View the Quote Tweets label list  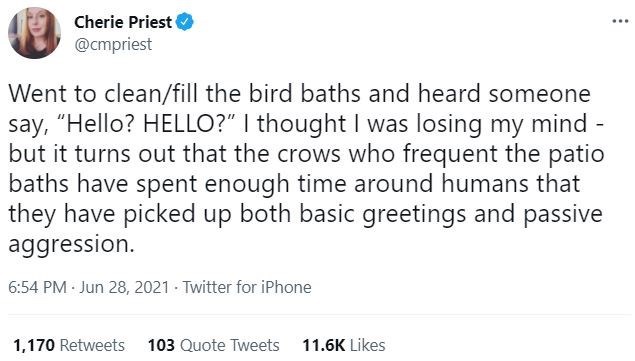click(x=230, y=346)
